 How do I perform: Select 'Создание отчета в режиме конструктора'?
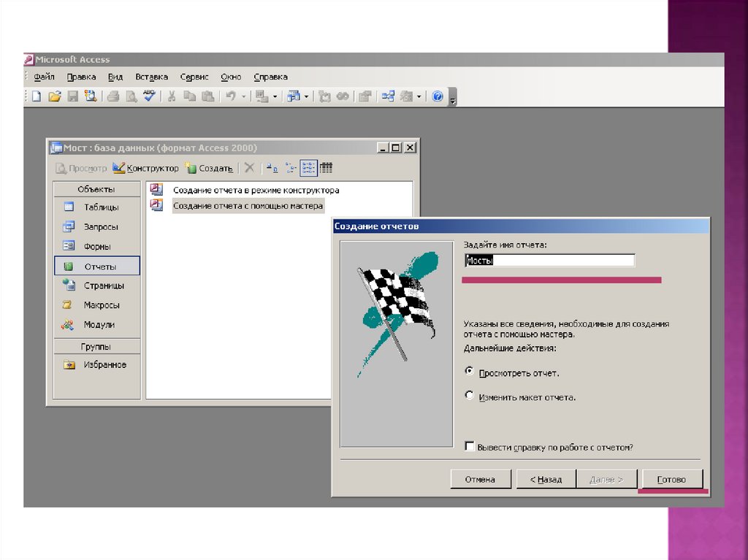click(x=256, y=190)
